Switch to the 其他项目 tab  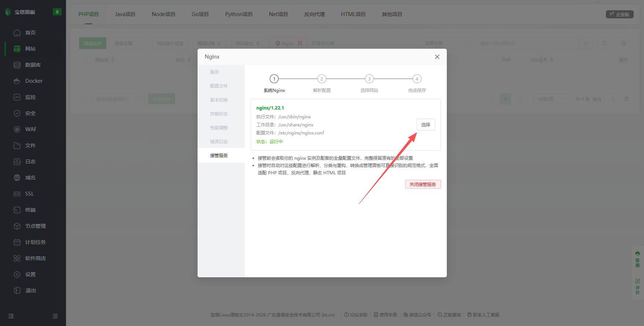tap(392, 14)
